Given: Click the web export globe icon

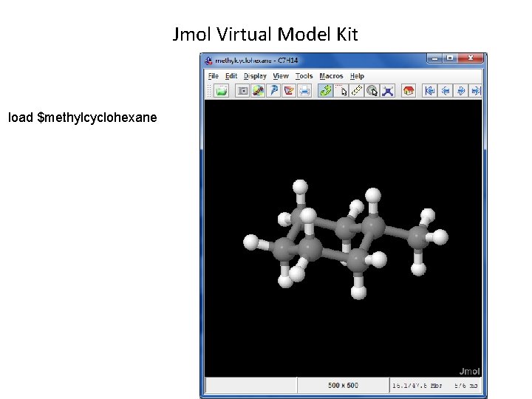Looking at the screenshot, I should [x=258, y=91].
